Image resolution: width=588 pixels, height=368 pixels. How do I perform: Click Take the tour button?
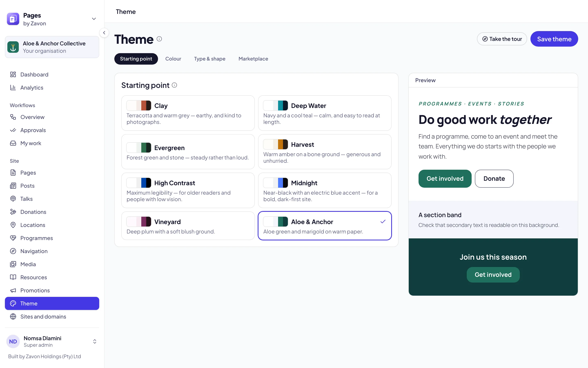[502, 39]
